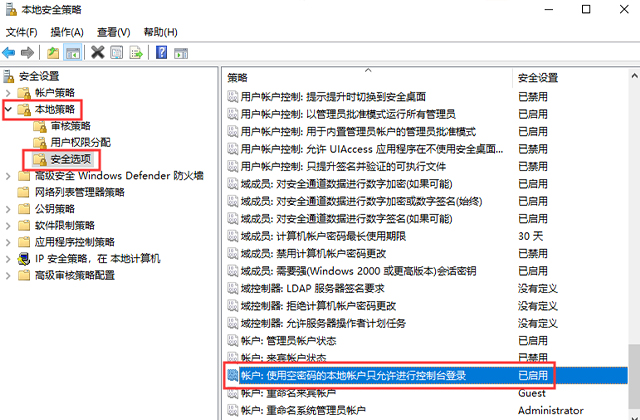The height and width of the screenshot is (420, 640).
Task: Click the Up one level folder icon
Action: coord(54,51)
